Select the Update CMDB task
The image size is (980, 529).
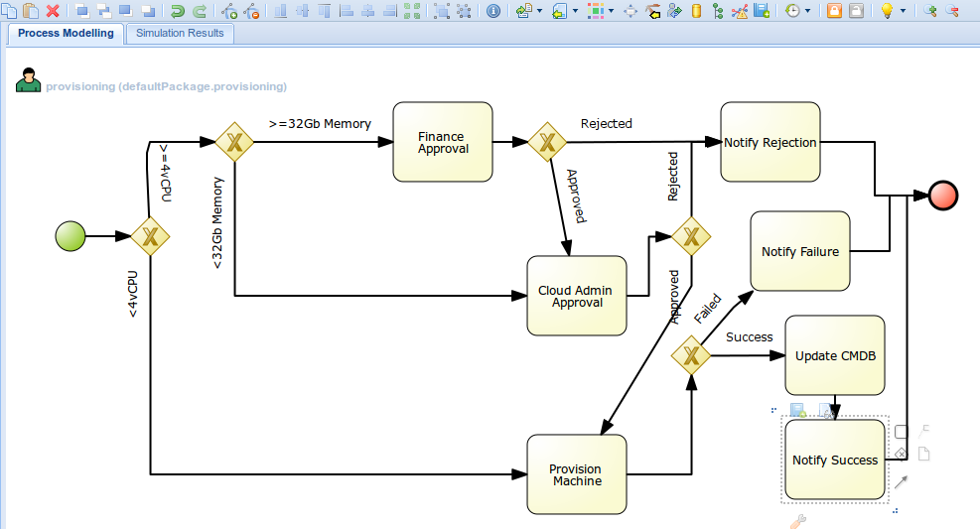(x=835, y=355)
